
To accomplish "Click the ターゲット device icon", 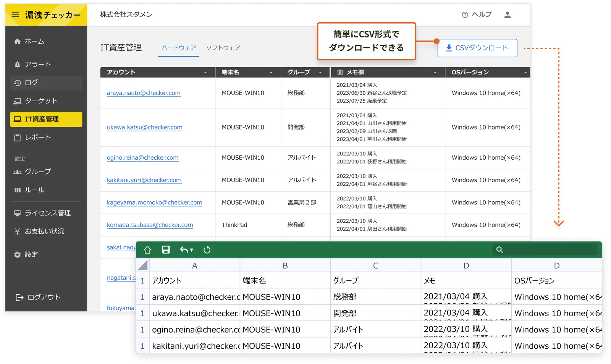I will coord(17,101).
